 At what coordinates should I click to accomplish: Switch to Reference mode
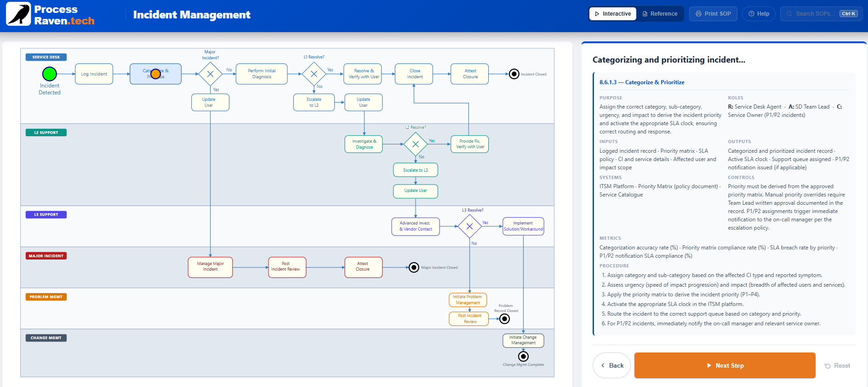click(660, 14)
